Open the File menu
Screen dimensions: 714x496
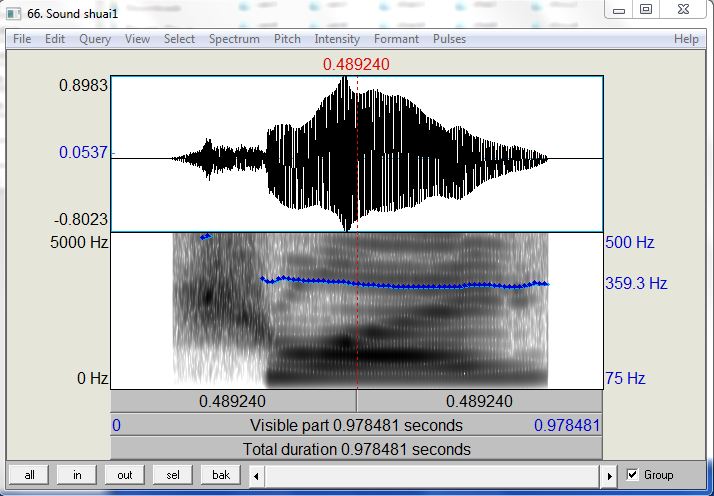tap(22, 39)
